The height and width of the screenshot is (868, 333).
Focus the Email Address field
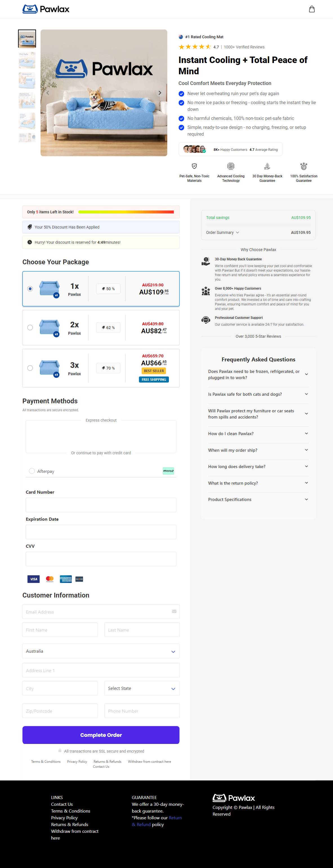coord(101,612)
